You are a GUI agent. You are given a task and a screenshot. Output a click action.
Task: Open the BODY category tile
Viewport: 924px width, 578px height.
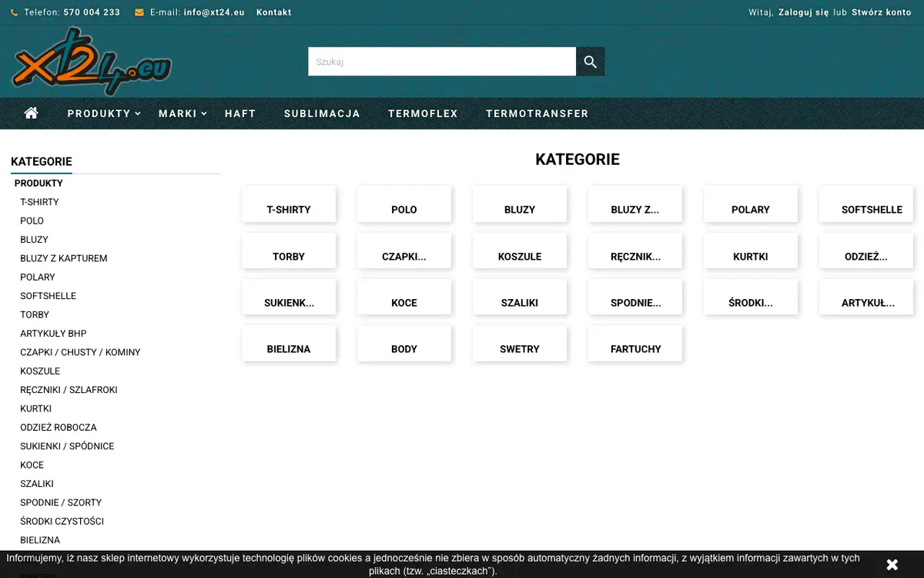404,344
